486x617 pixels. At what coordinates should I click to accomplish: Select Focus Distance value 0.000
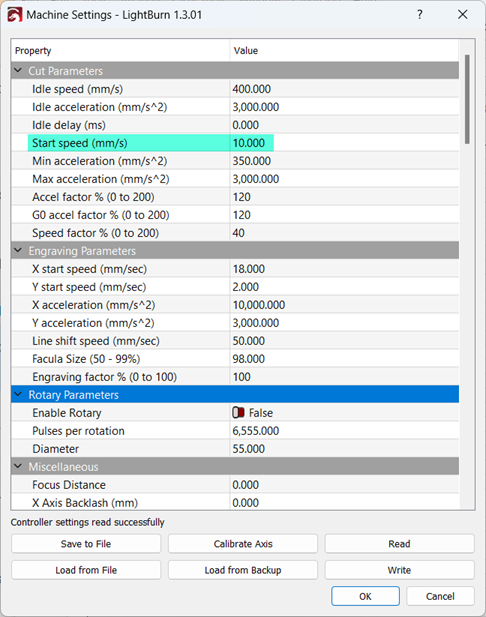point(246,485)
